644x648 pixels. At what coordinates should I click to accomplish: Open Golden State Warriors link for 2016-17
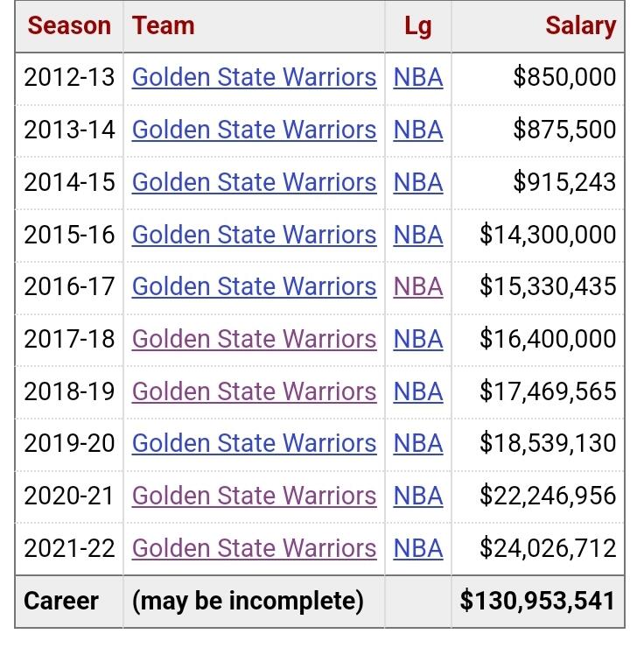[x=254, y=286]
